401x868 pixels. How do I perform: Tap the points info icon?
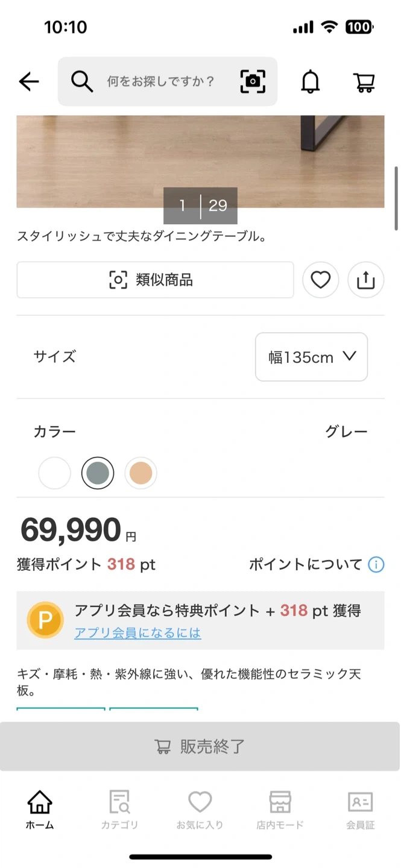click(376, 565)
